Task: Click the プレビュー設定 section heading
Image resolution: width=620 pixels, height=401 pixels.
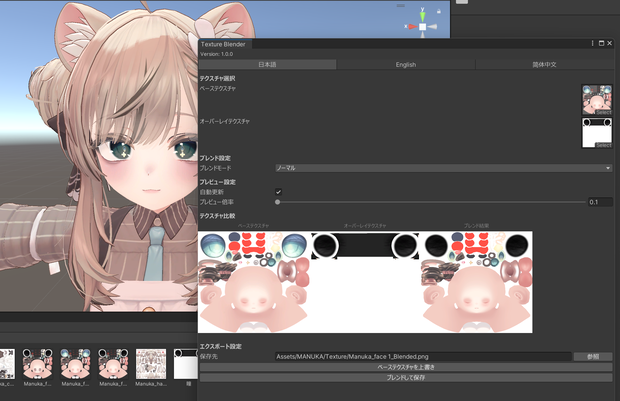Action: pyautogui.click(x=217, y=182)
